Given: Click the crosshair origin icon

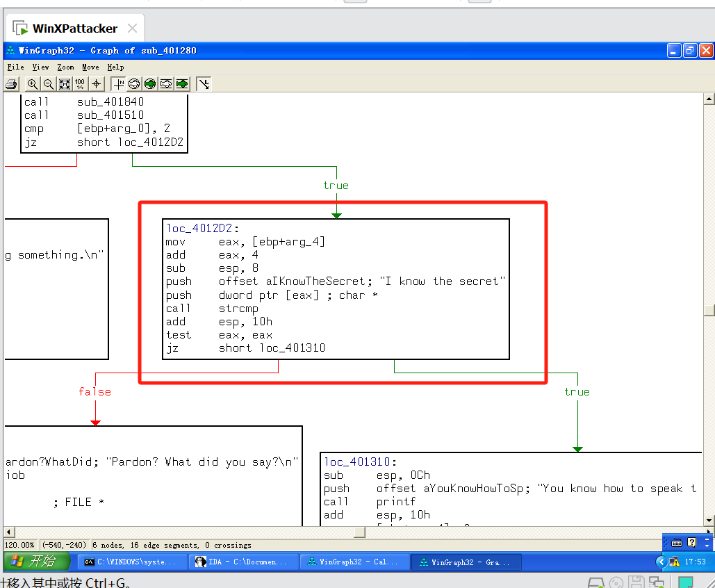Looking at the screenshot, I should pos(96,84).
